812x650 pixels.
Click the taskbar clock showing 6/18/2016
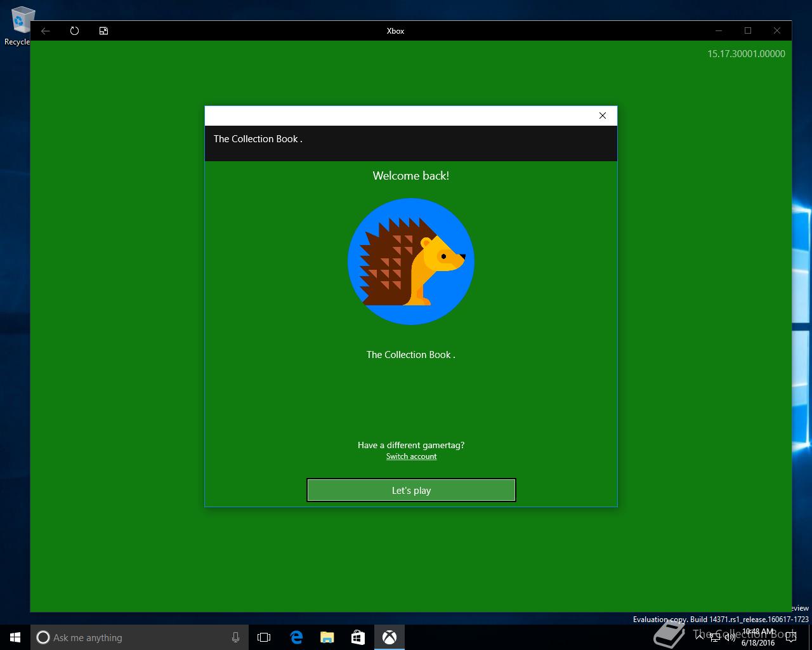click(x=758, y=637)
